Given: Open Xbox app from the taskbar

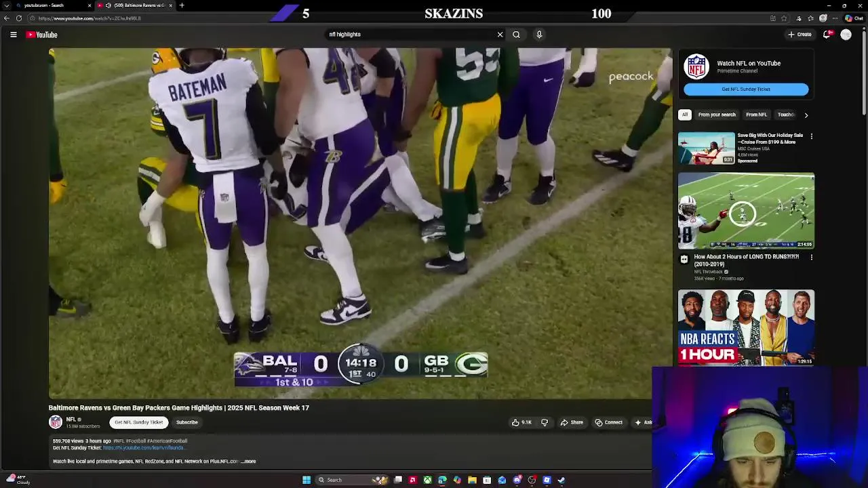Looking at the screenshot, I should pos(427,480).
